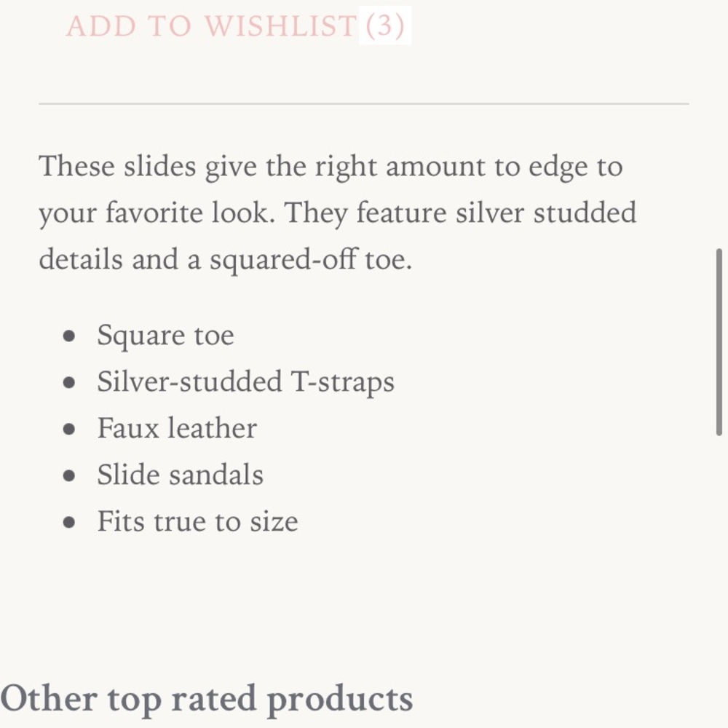
Task: Click the wishlist count (3)
Action: [x=385, y=26]
